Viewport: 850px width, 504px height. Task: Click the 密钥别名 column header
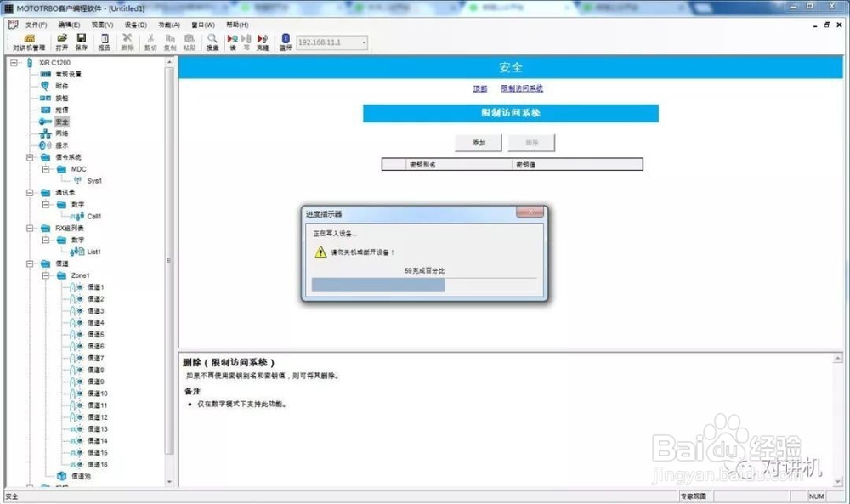(x=459, y=164)
